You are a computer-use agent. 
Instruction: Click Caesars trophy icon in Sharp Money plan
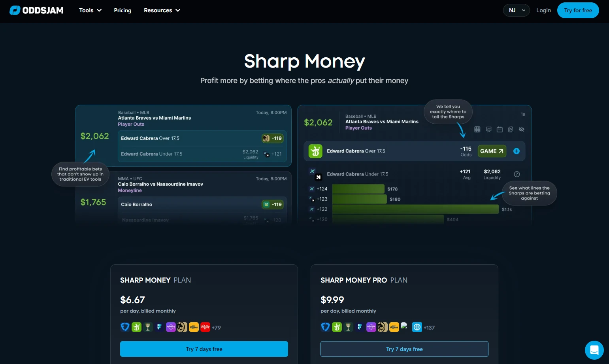[148, 327]
